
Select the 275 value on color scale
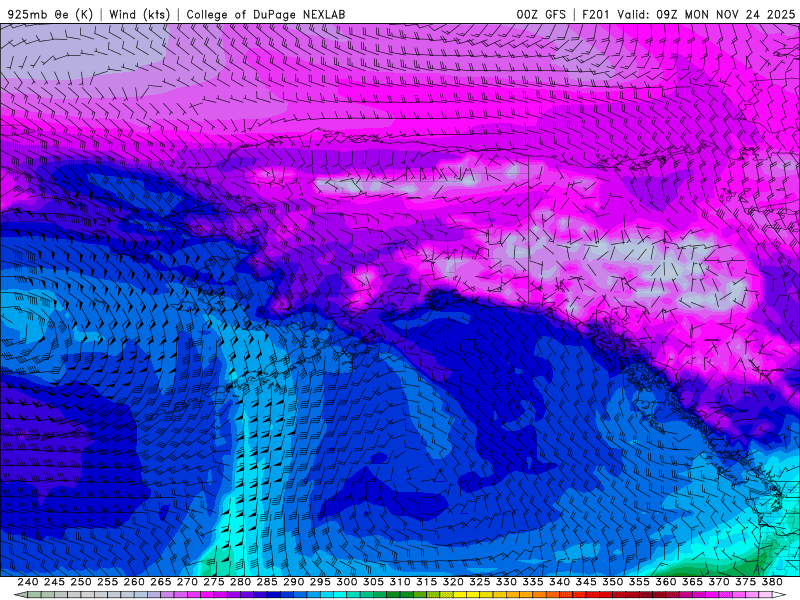tap(213, 582)
